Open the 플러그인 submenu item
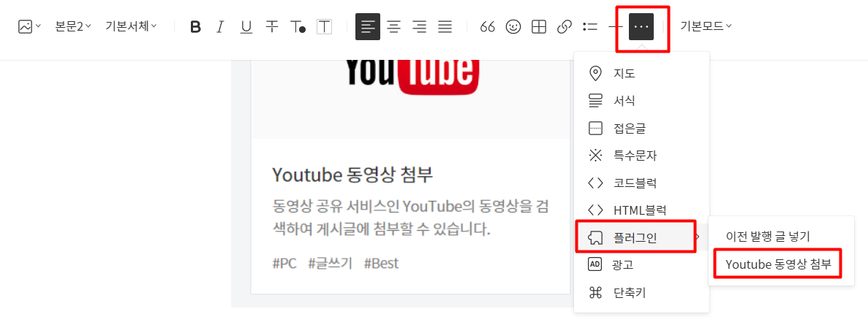The width and height of the screenshot is (868, 325). (641, 237)
